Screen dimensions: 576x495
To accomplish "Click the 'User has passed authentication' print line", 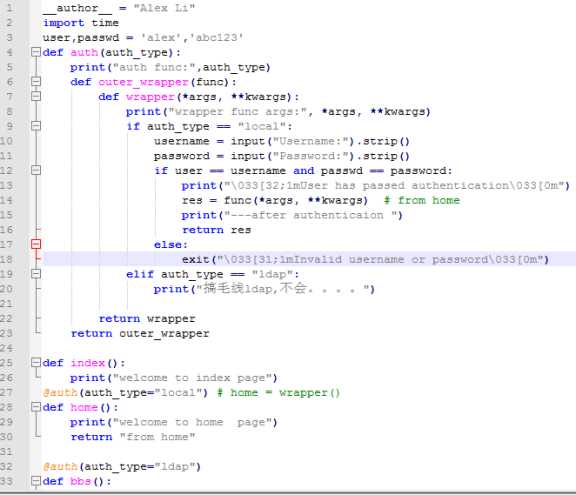I will pyautogui.click(x=375, y=186).
